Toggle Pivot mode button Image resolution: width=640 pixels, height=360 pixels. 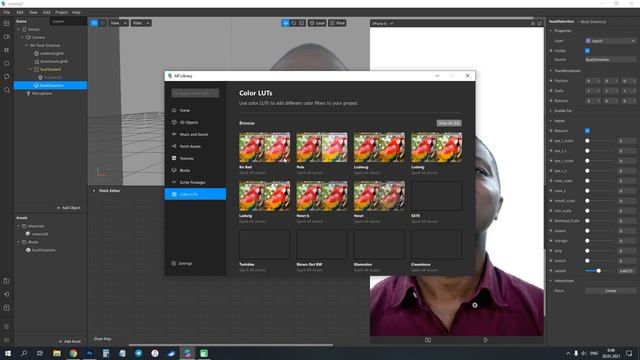coord(338,23)
